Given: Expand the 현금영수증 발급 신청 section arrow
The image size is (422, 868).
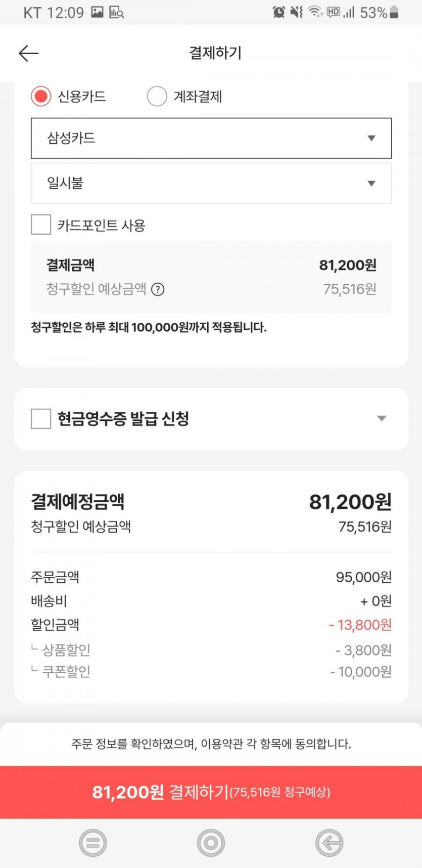Looking at the screenshot, I should click(x=382, y=418).
